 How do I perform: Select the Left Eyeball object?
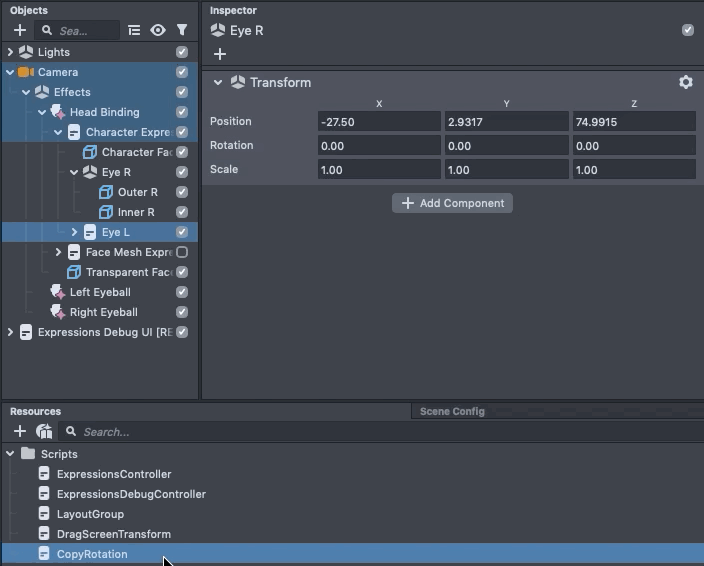tap(100, 292)
